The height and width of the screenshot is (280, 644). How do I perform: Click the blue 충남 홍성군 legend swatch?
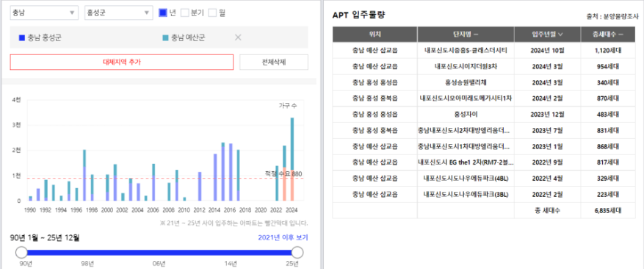point(22,37)
